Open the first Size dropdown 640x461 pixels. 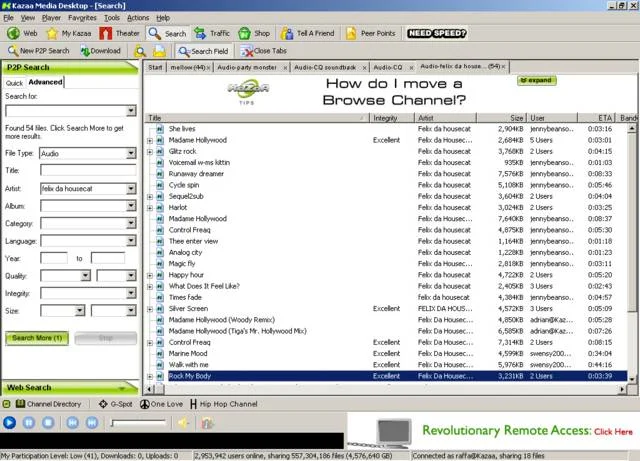[x=80, y=311]
